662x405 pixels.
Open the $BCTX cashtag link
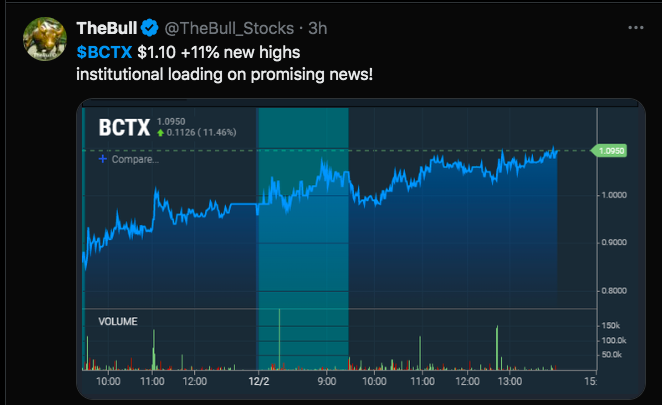pos(105,49)
